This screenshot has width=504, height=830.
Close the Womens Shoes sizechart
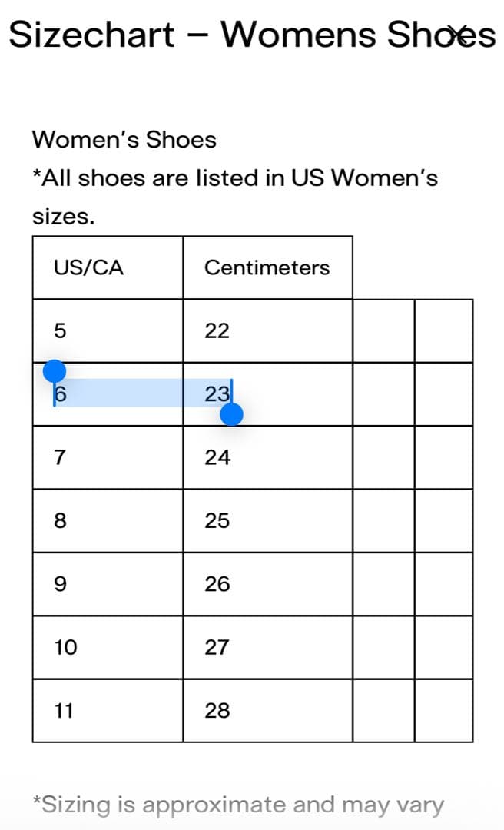pos(459,32)
